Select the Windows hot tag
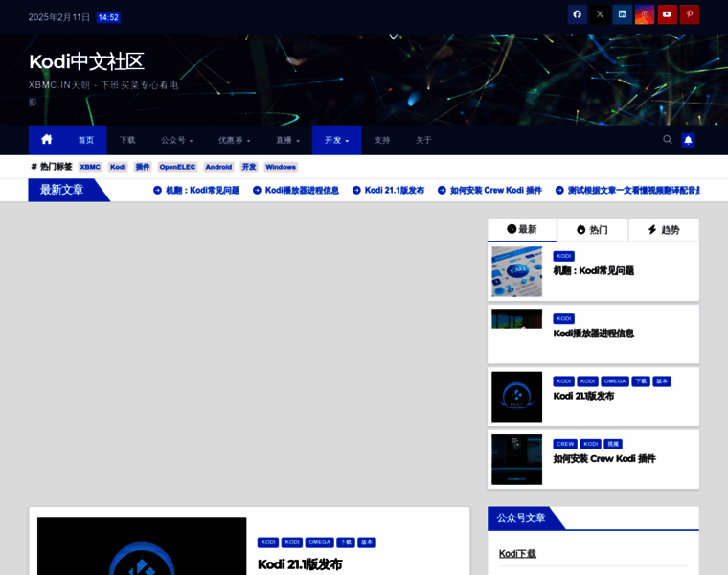The image size is (728, 575). (281, 167)
